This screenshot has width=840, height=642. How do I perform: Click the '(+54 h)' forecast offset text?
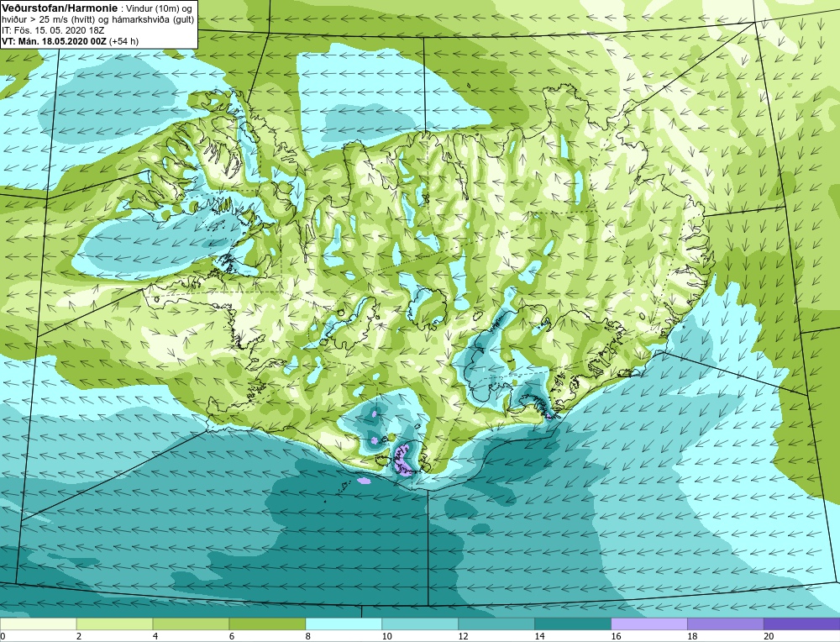123,41
